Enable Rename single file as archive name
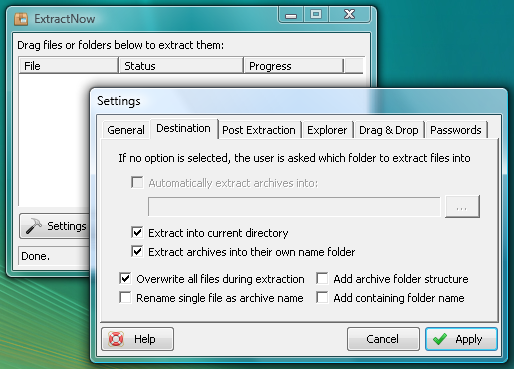514x369 pixels. click(125, 297)
